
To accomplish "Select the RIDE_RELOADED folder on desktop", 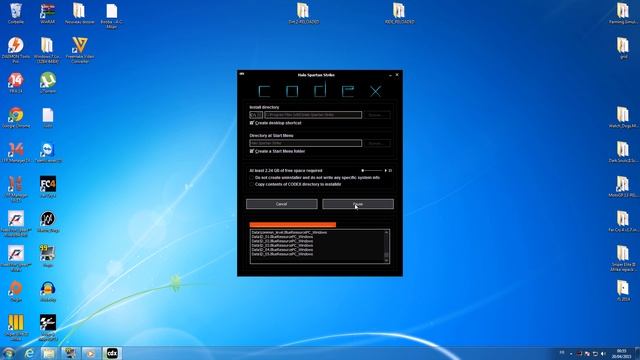I will 399,13.
